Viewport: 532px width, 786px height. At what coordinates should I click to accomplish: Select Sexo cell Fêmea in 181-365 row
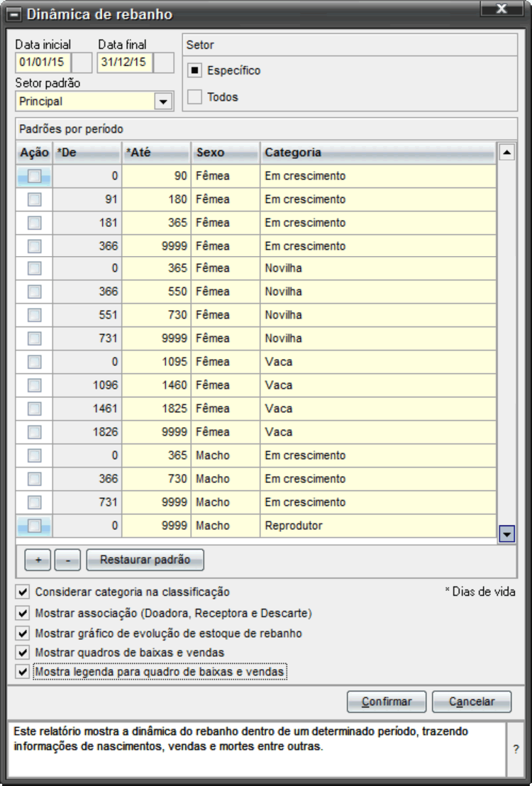tap(226, 223)
